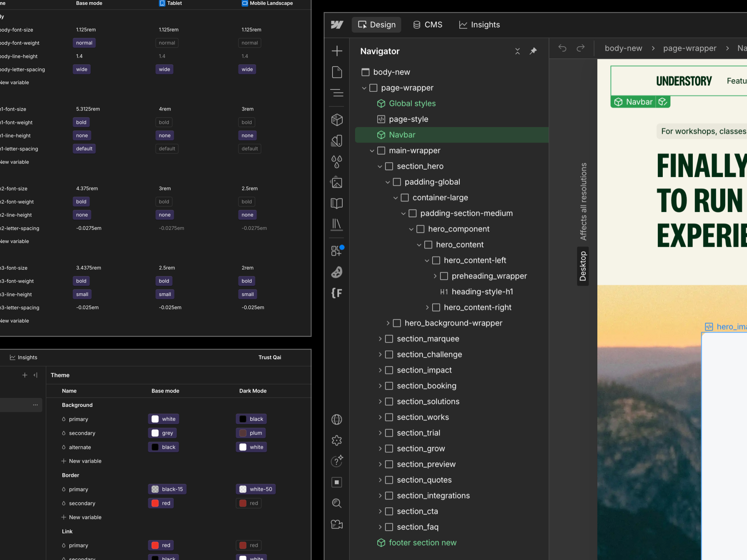Click body-new in the breadcrumb
The height and width of the screenshot is (560, 747).
(623, 48)
